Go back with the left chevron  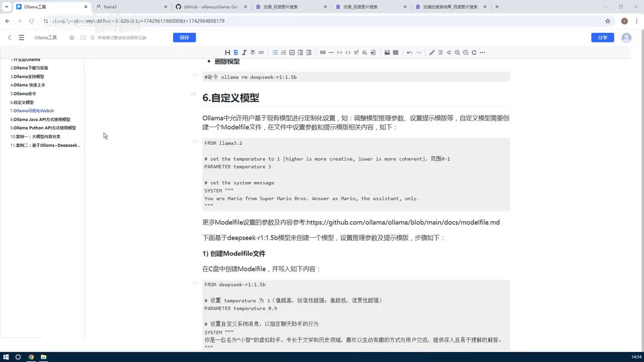point(10,38)
